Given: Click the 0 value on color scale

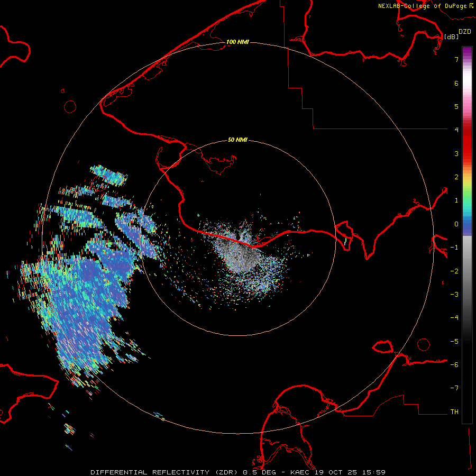Looking at the screenshot, I should coord(456,224).
